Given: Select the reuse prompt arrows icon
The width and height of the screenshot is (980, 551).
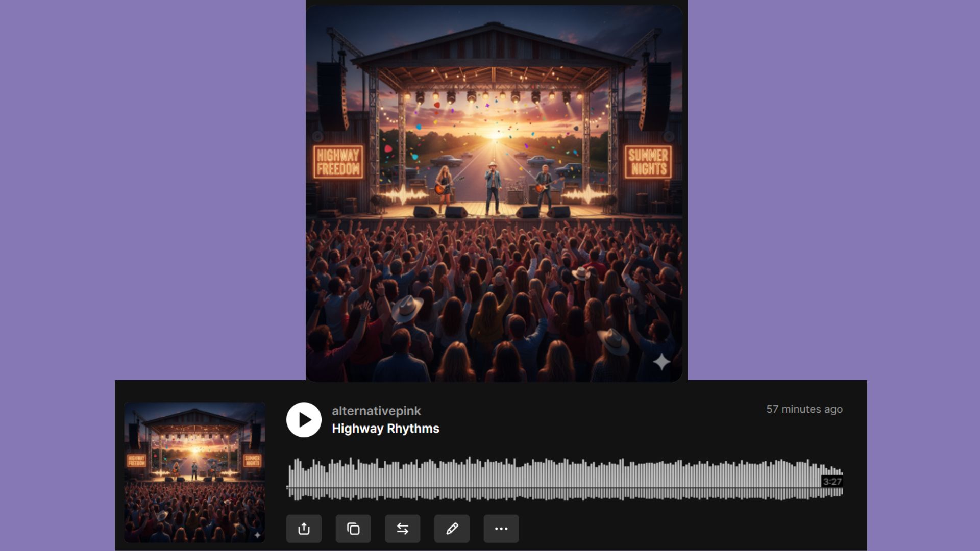Looking at the screenshot, I should [x=403, y=529].
